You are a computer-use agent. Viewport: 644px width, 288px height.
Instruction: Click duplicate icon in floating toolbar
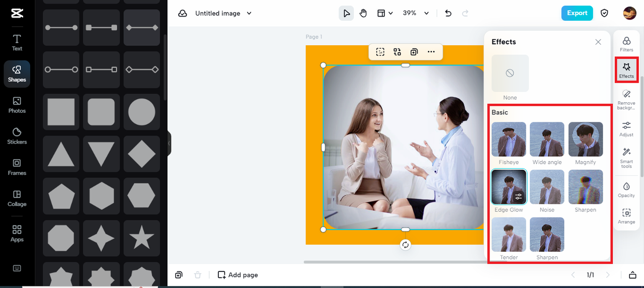pyautogui.click(x=414, y=52)
